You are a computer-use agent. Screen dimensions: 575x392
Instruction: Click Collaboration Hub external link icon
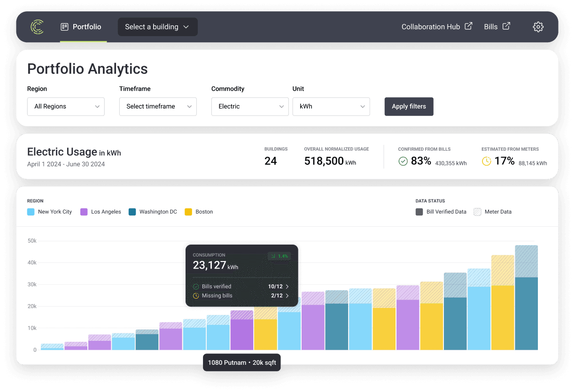pos(468,26)
